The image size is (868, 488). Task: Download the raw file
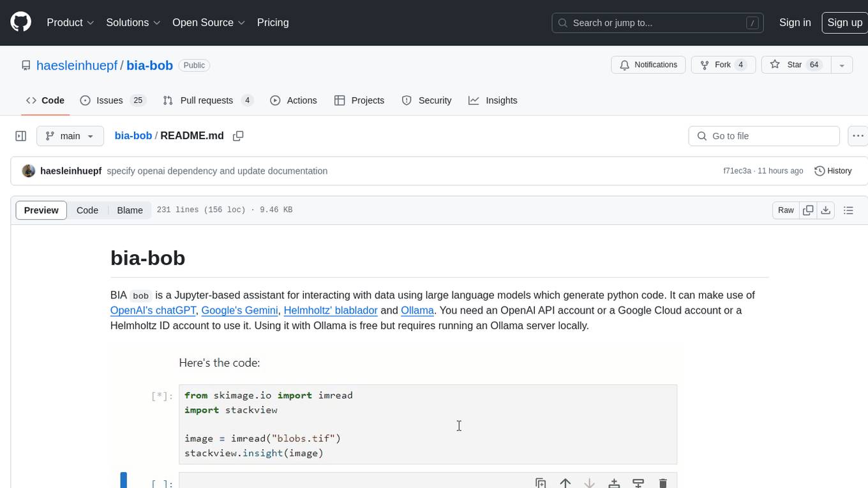(x=826, y=210)
